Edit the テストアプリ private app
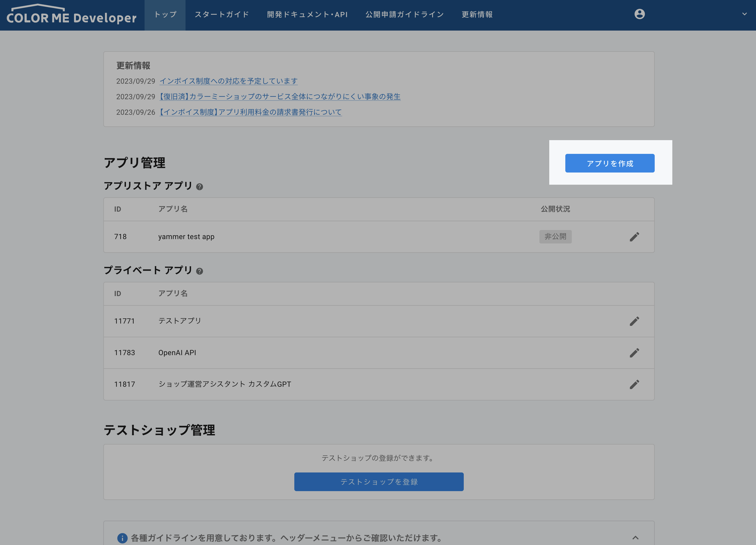Viewport: 756px width, 545px height. pos(635,321)
